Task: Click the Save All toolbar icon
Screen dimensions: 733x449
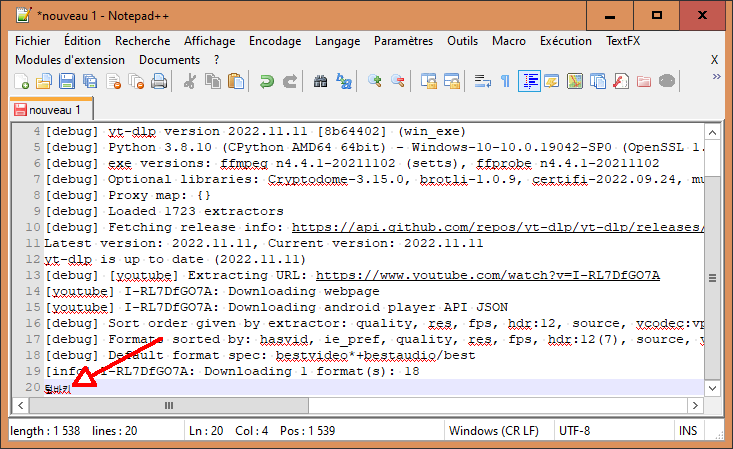Action: [90, 81]
